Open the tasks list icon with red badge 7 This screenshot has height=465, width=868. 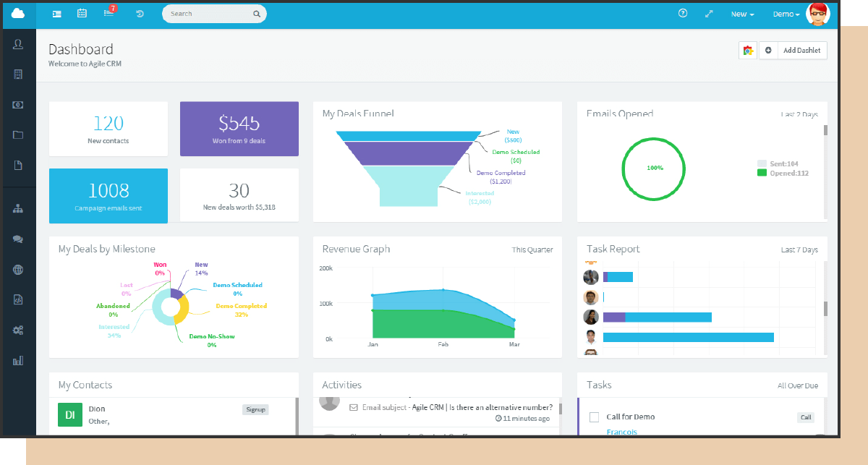(109, 13)
